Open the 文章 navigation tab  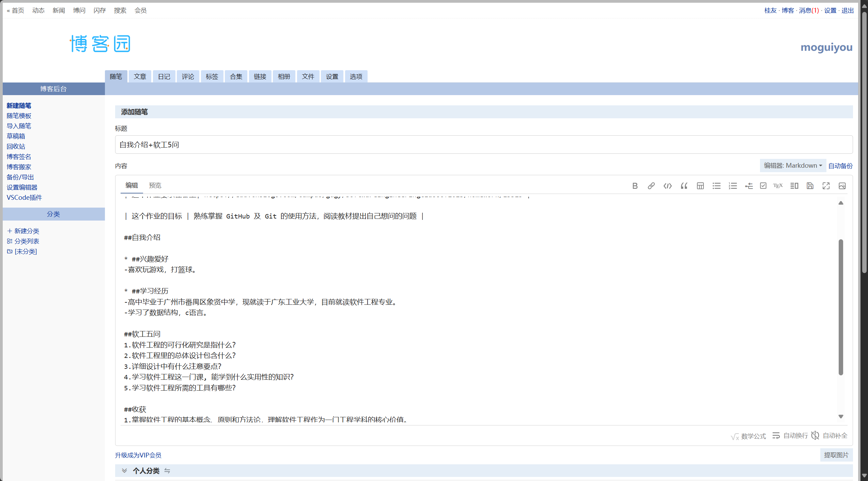tap(140, 76)
